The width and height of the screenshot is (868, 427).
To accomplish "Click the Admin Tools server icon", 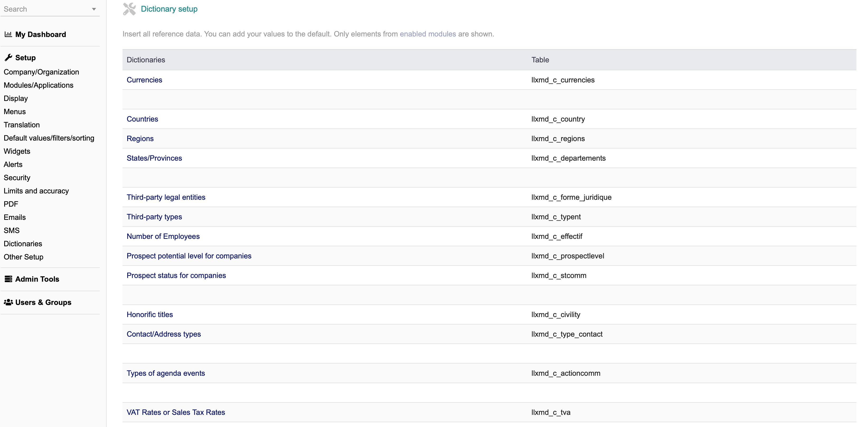I will (x=8, y=279).
